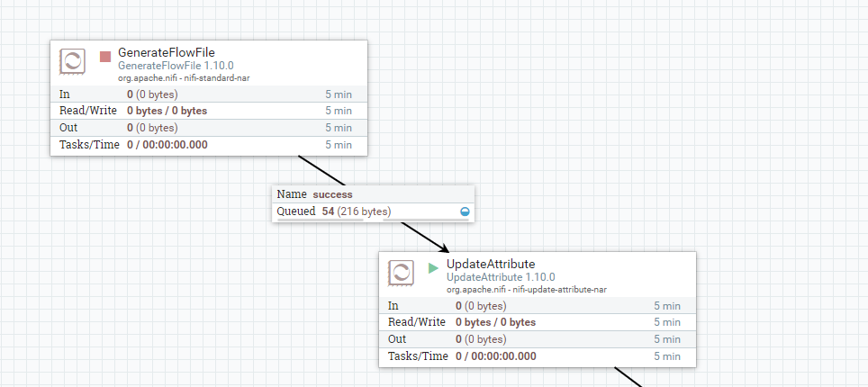
Task: Select the success connection name label
Action: 332,194
